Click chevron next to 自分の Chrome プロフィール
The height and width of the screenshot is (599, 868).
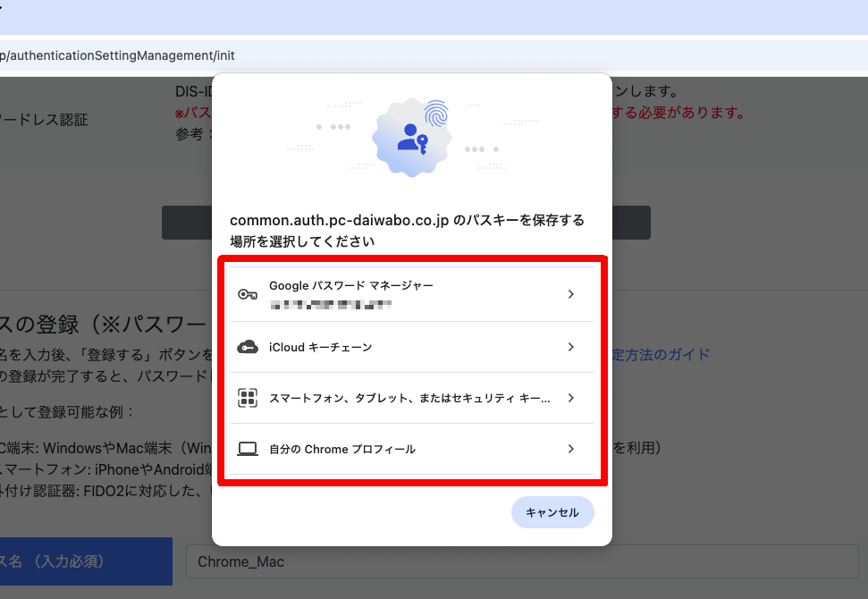tap(571, 449)
